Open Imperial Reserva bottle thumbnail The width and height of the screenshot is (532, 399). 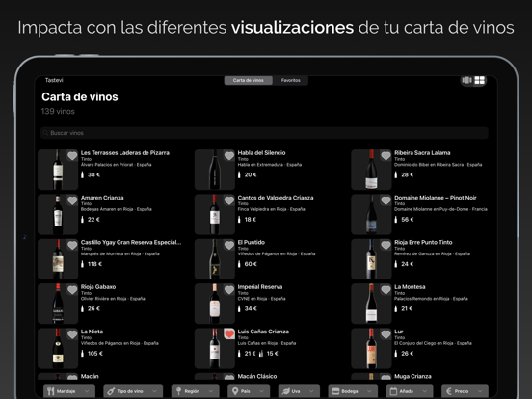click(214, 304)
